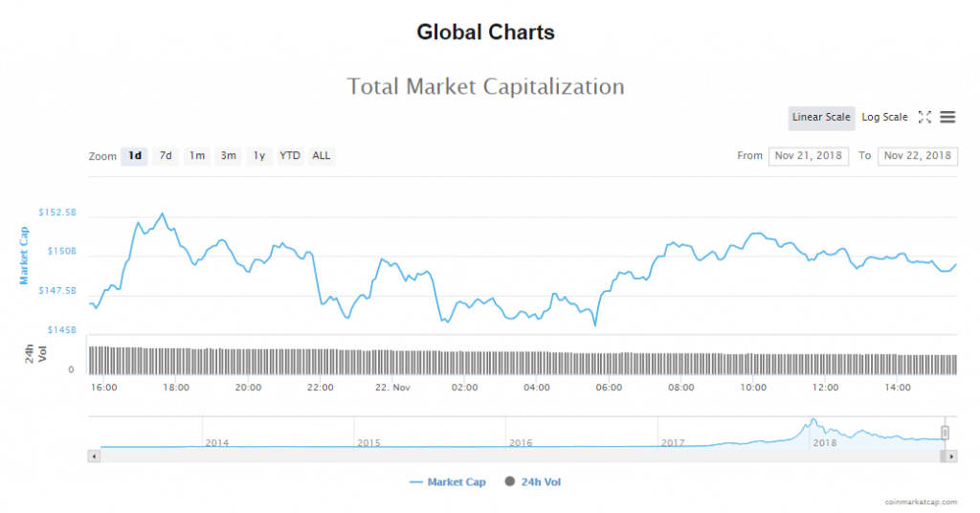The width and height of the screenshot is (980, 513).
Task: Click the navigator right range handle
Action: (x=946, y=432)
